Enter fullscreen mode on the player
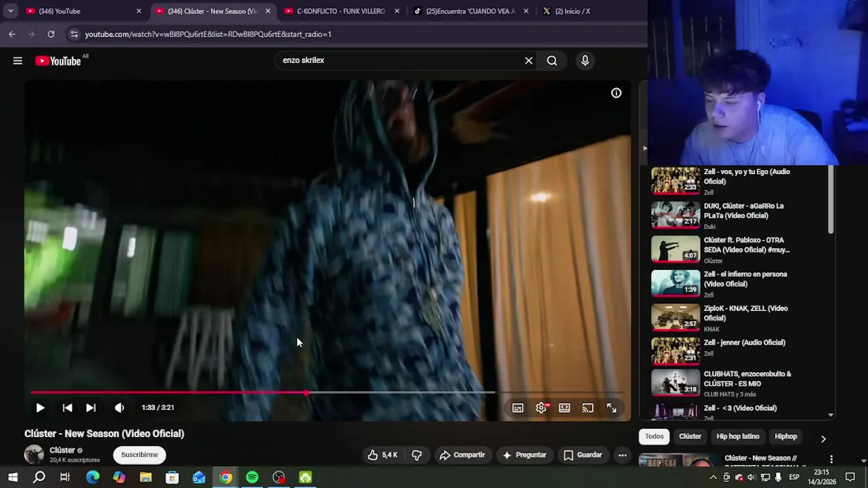Screen dimensions: 868x488 (612, 408)
